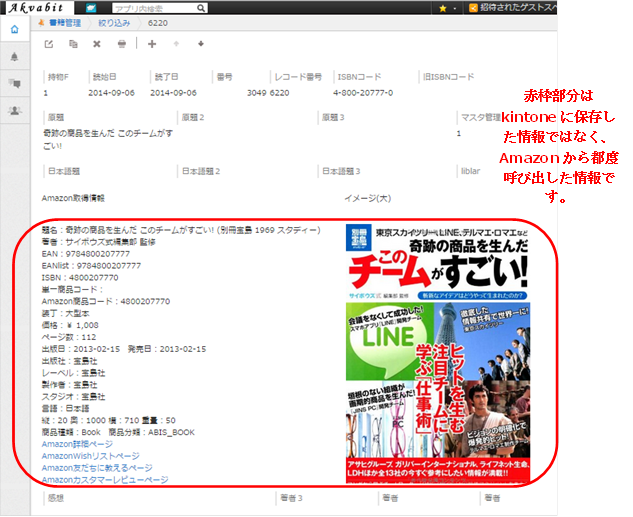Expand the dropdown arrow beside the star

455,8
